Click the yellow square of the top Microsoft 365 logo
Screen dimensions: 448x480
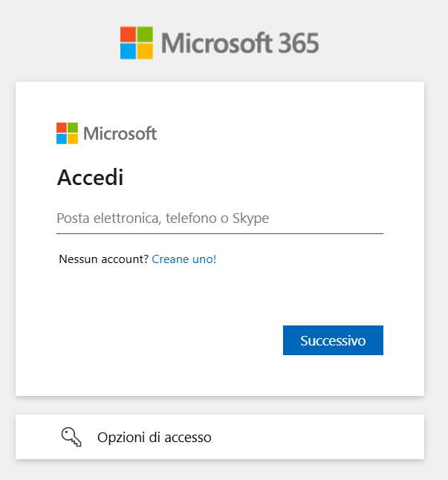pos(145,51)
